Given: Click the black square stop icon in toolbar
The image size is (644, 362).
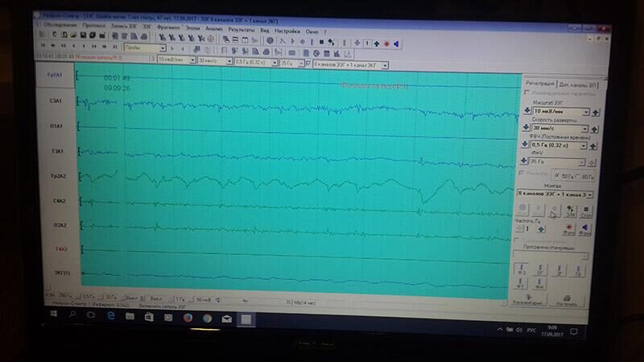Looking at the screenshot, I should pyautogui.click(x=321, y=42).
